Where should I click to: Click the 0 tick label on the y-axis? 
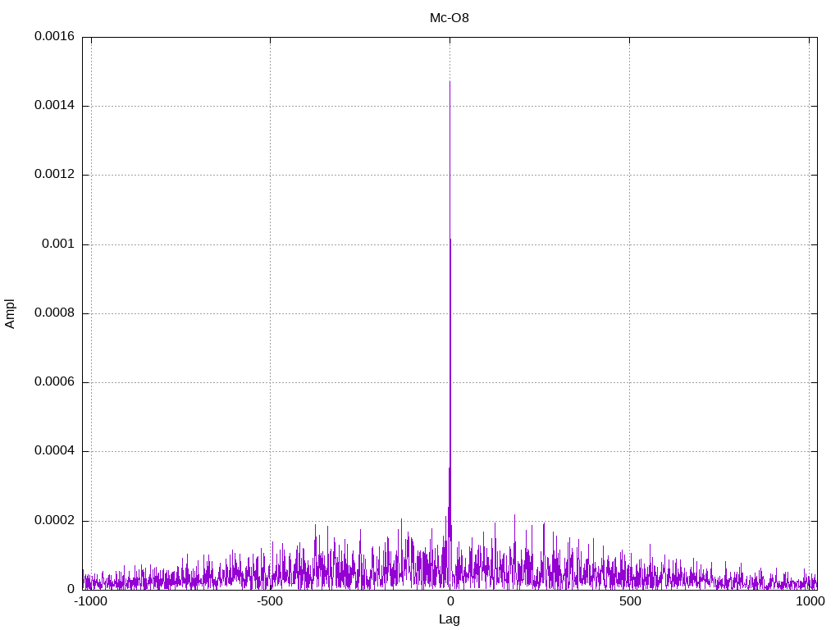(x=71, y=590)
